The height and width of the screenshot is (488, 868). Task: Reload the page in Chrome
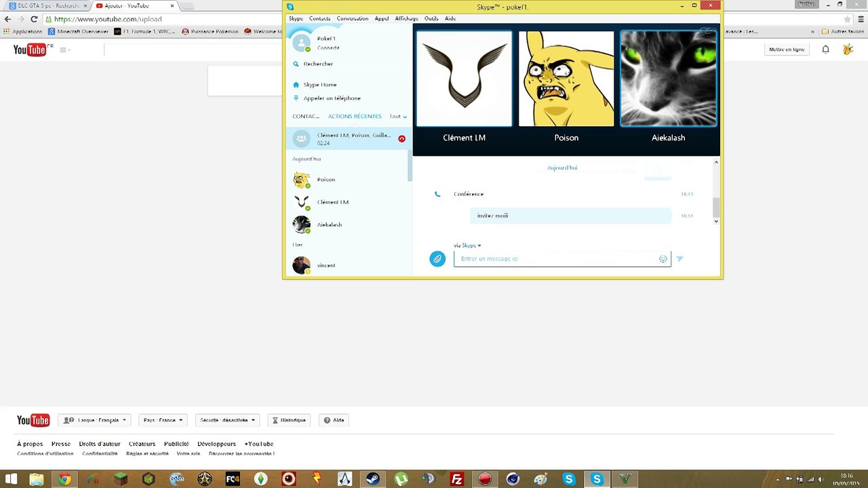pyautogui.click(x=34, y=19)
